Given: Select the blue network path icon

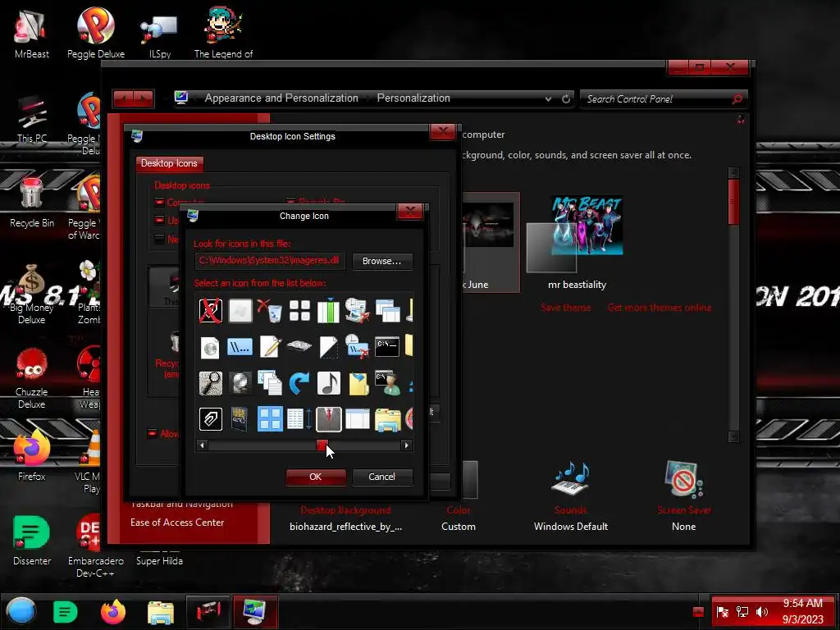Looking at the screenshot, I should click(x=240, y=347).
